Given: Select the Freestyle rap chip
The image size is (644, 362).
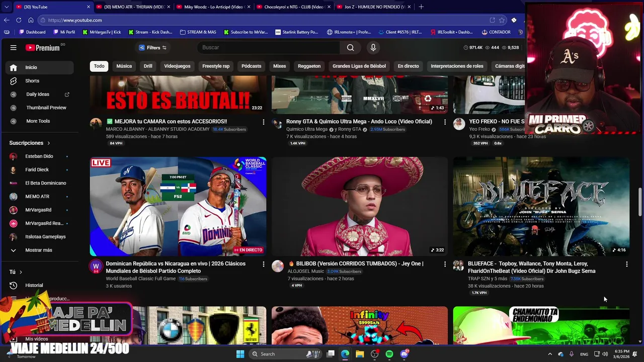Looking at the screenshot, I should pos(216,66).
